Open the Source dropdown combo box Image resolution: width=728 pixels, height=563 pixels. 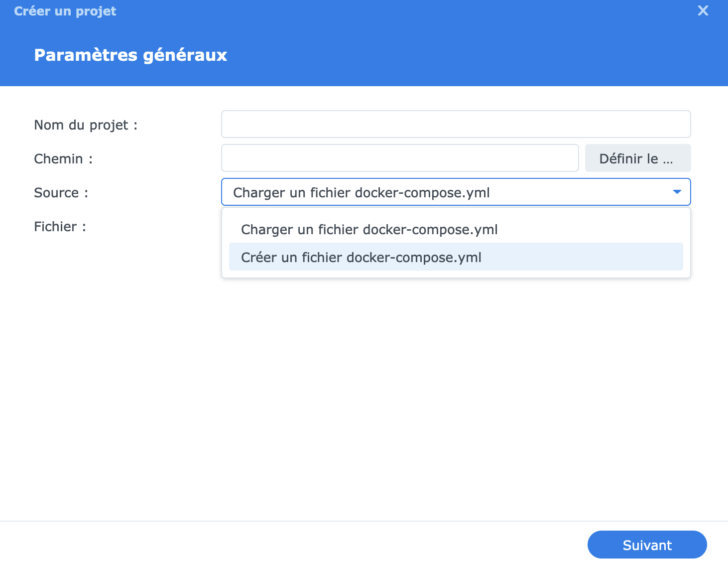(456, 192)
